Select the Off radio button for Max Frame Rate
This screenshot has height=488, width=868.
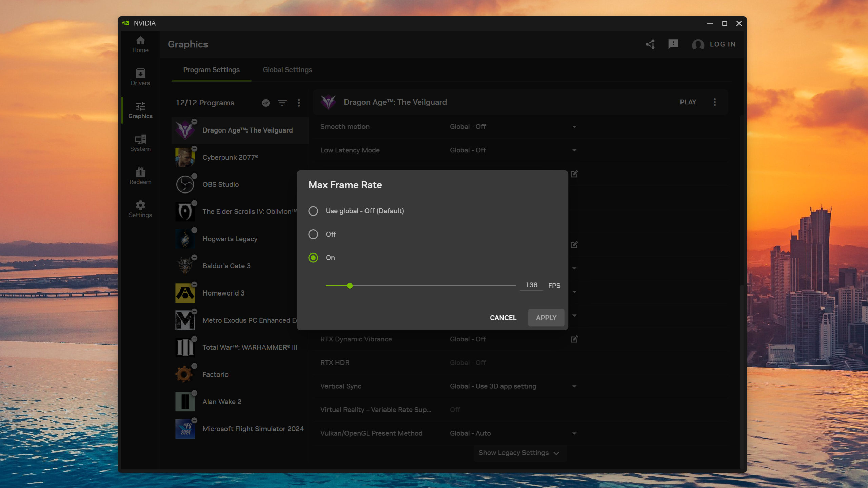tap(313, 234)
